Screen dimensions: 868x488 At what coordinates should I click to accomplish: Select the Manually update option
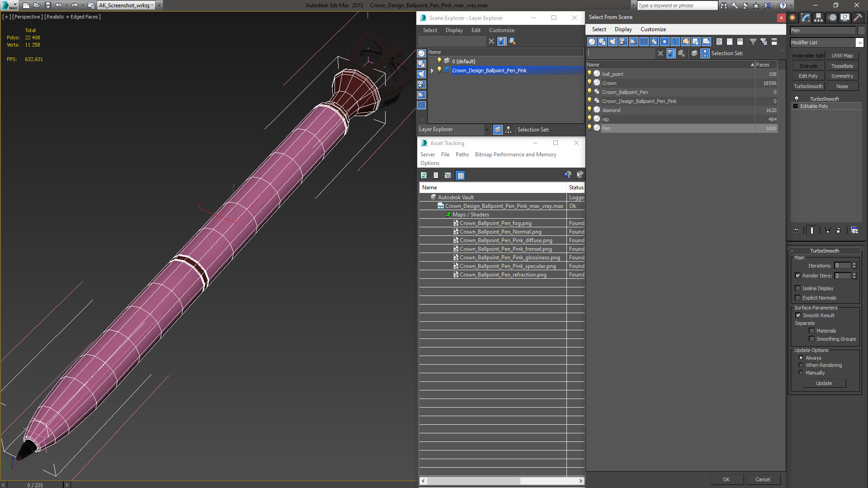pyautogui.click(x=801, y=373)
